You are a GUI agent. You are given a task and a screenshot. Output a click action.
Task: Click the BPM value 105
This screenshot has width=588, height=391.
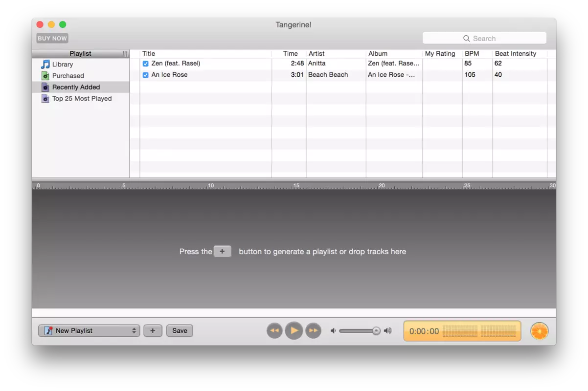470,75
